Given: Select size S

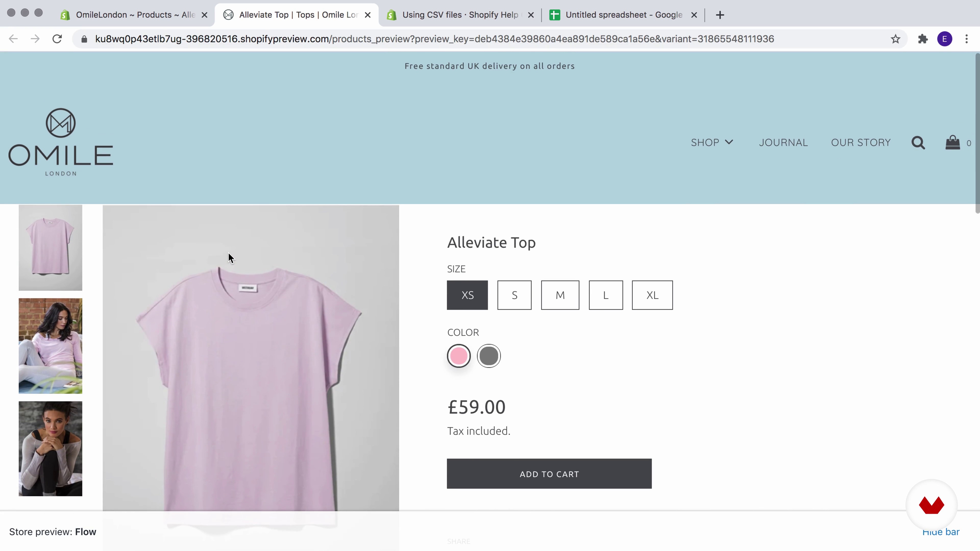Looking at the screenshot, I should [x=514, y=295].
